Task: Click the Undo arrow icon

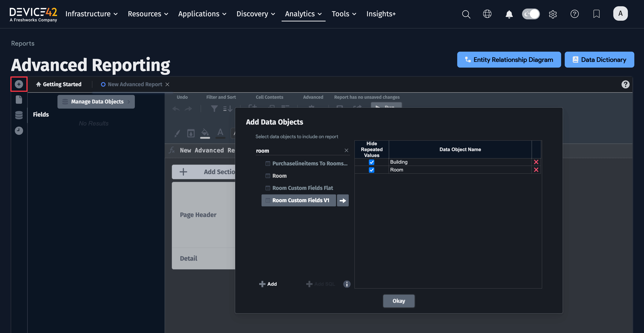Action: coord(176,109)
